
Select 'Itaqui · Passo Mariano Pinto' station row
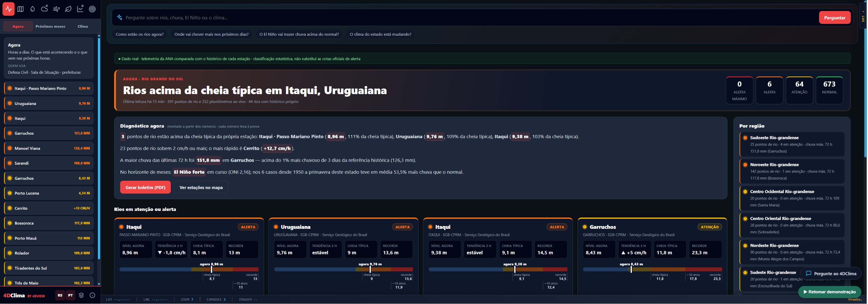tap(48, 89)
